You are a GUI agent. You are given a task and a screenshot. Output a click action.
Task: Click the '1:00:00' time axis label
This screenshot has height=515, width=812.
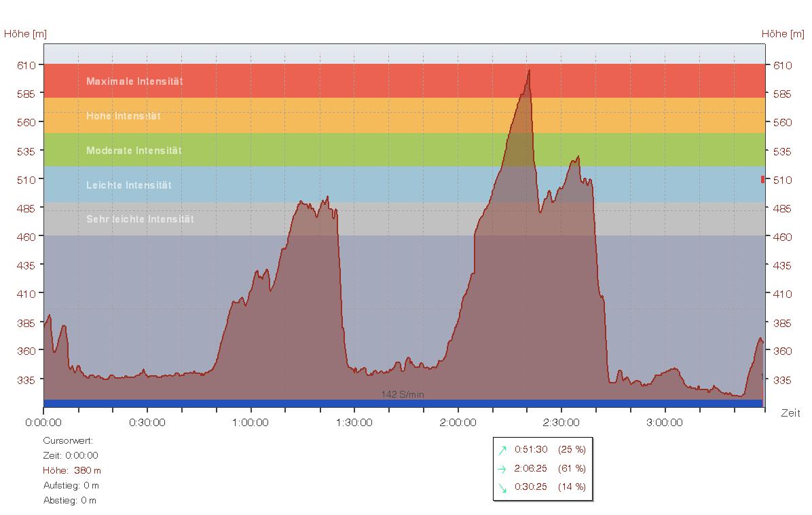coord(251,422)
